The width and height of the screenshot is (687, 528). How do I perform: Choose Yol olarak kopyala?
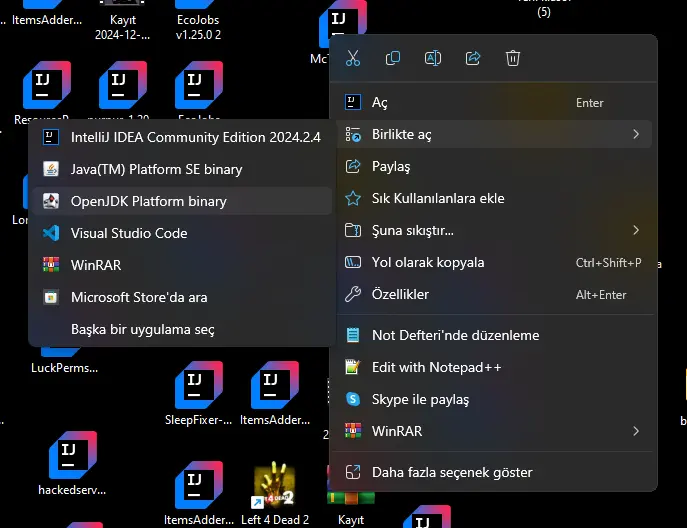point(494,262)
